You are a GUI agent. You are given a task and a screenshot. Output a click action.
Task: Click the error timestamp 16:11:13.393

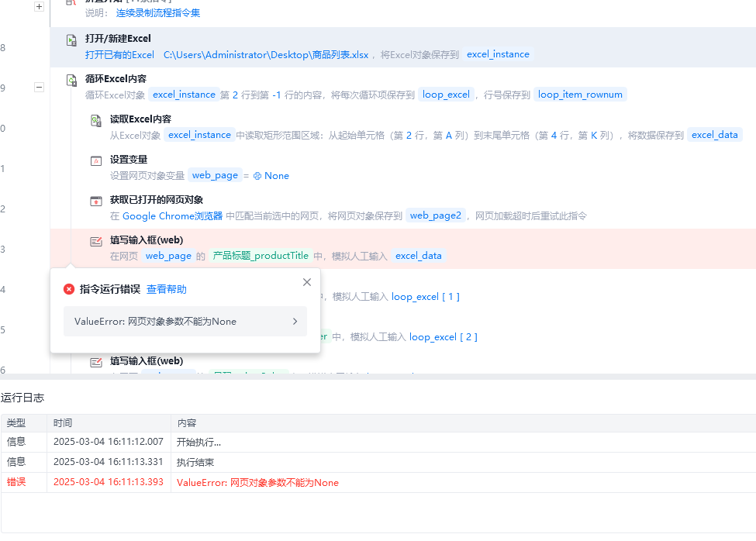tap(109, 482)
